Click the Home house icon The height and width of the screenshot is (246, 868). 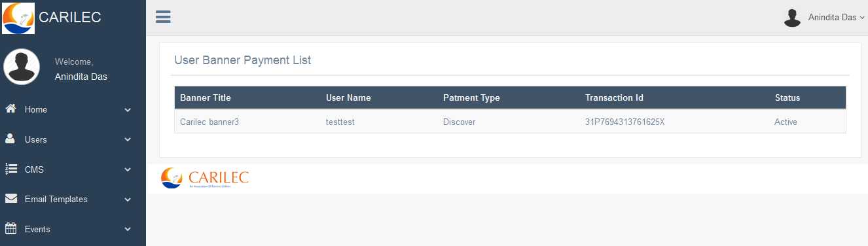point(10,109)
